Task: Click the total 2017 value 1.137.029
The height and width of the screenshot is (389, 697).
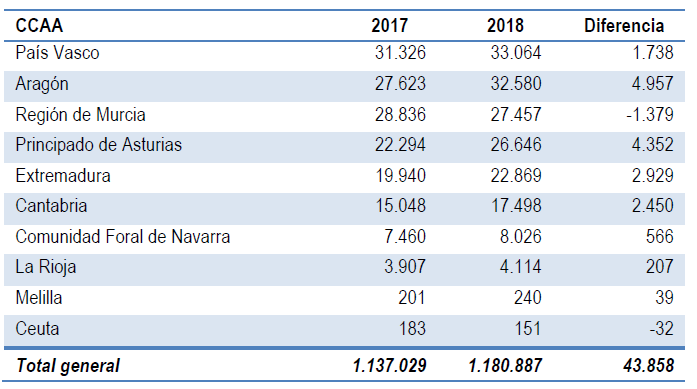Action: [x=389, y=366]
